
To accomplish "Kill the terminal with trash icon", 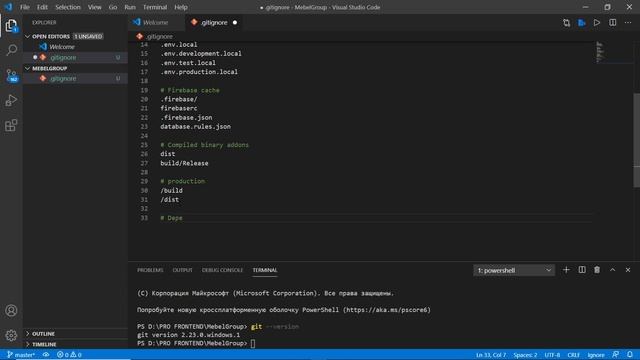I will (597, 270).
